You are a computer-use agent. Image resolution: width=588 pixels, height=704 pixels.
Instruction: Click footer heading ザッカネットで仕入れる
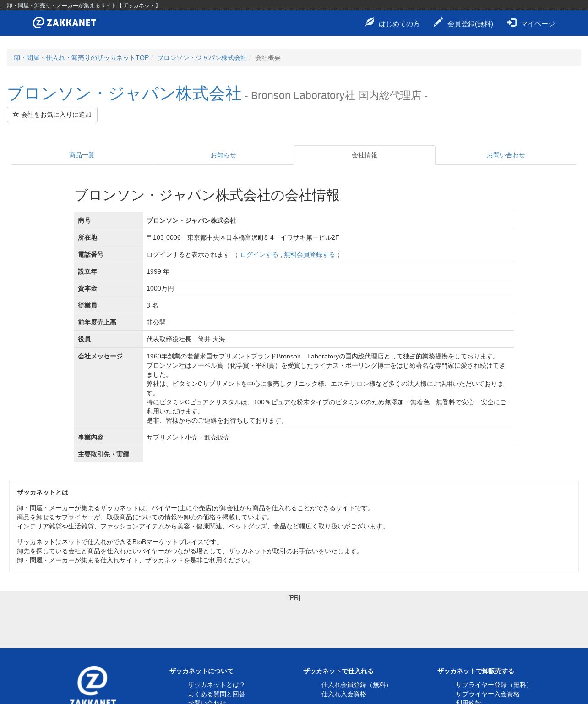[x=338, y=671]
